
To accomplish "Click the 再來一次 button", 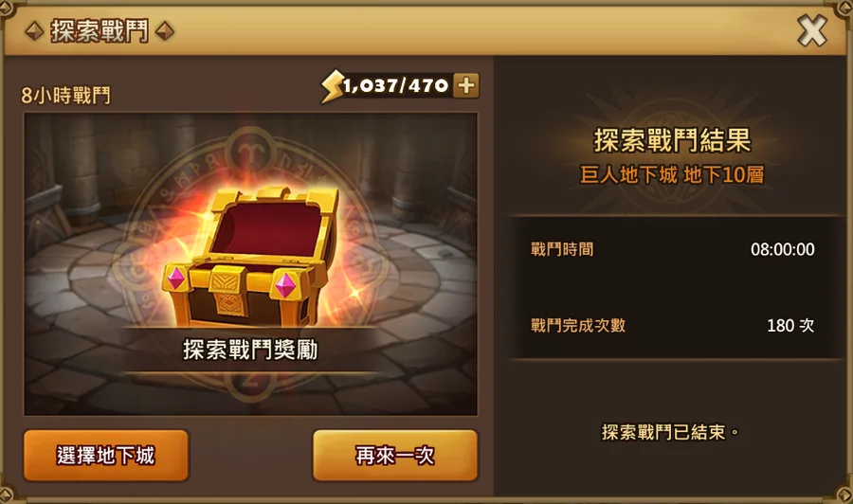I will click(395, 456).
